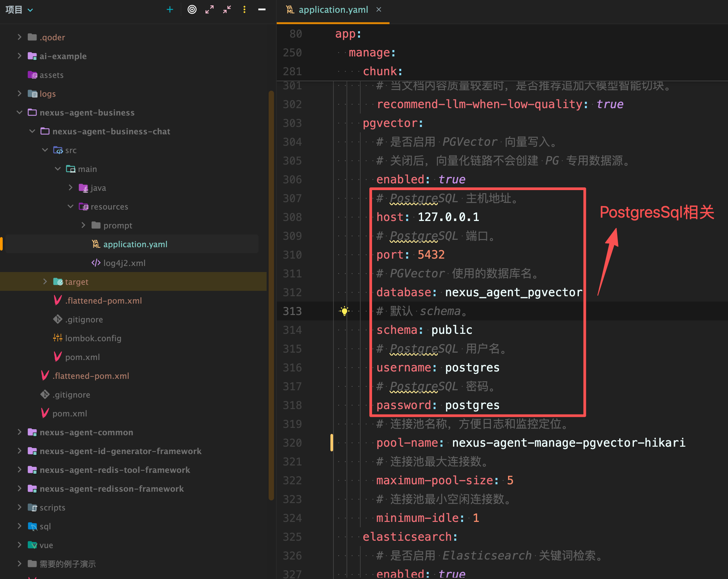Expand nexus-agent-redis-tool-framework module
Image resolution: width=728 pixels, height=579 pixels.
[x=19, y=470]
